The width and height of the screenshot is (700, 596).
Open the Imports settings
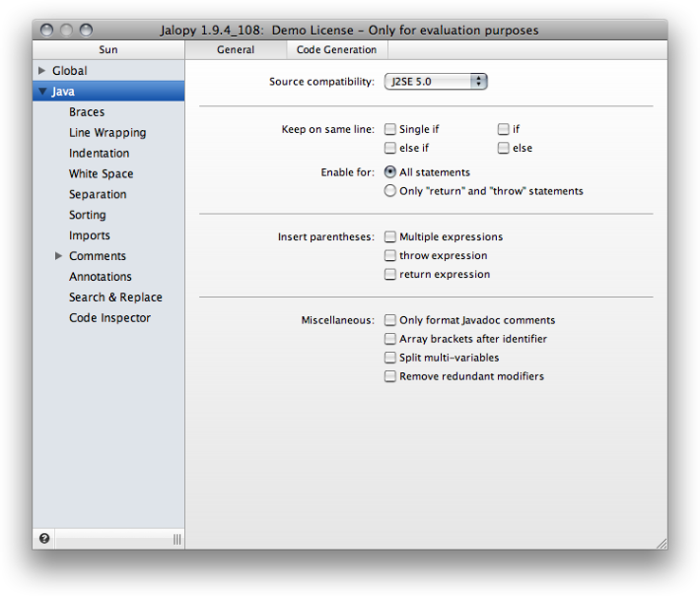(x=90, y=235)
